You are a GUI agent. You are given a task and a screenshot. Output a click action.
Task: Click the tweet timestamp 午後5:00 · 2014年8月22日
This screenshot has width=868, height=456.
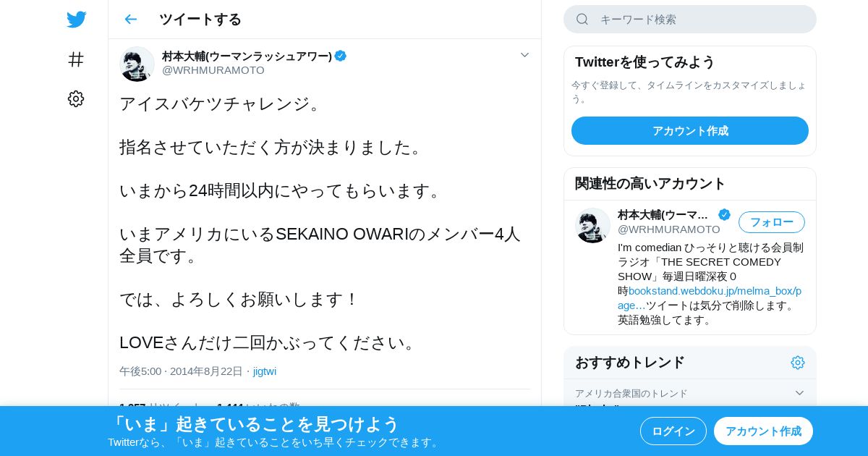pyautogui.click(x=181, y=371)
